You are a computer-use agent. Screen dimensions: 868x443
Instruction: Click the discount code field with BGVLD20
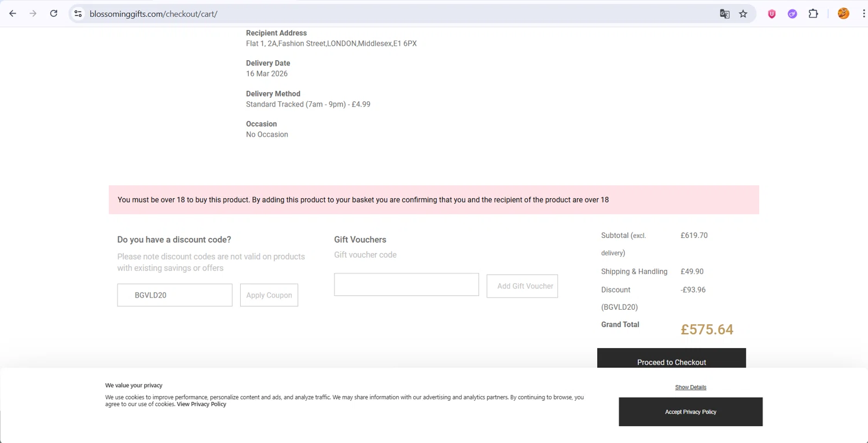[x=175, y=295]
